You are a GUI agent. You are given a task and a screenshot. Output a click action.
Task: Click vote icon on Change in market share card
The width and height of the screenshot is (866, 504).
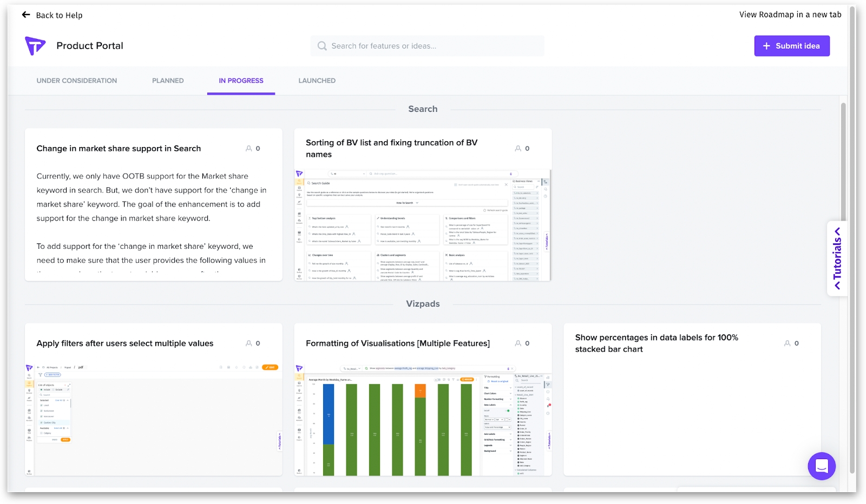249,149
